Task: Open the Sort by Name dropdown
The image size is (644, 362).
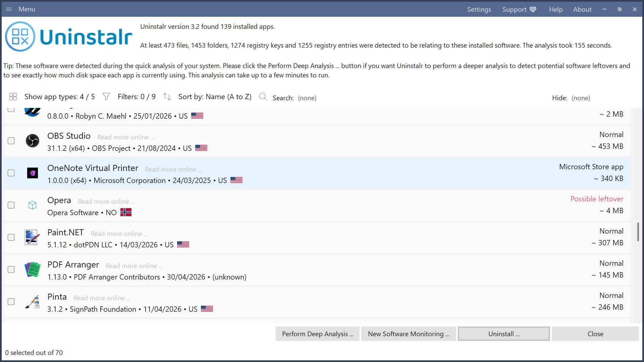Action: (x=215, y=97)
